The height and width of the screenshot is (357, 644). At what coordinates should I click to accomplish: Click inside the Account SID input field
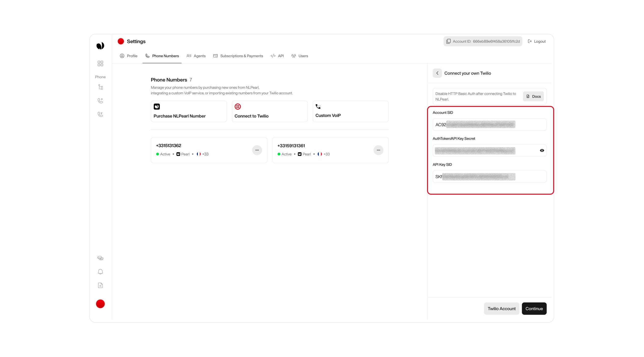489,124
